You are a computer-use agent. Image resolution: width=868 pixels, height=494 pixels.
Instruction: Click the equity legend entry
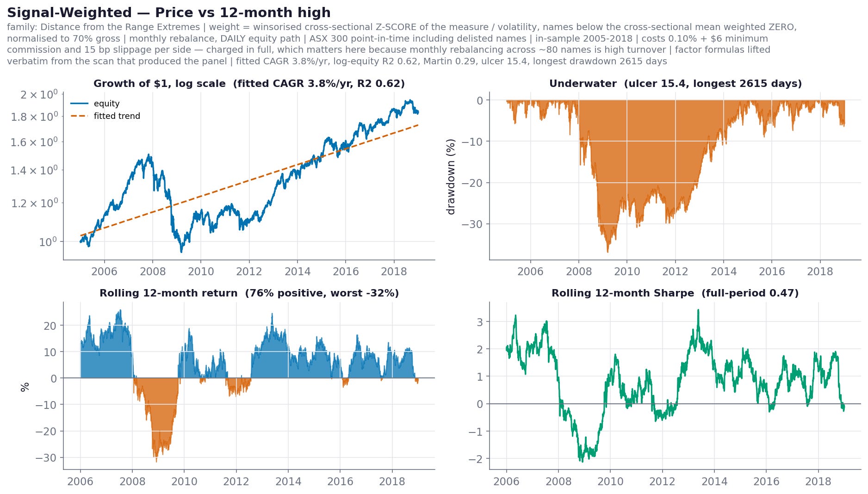click(x=95, y=104)
